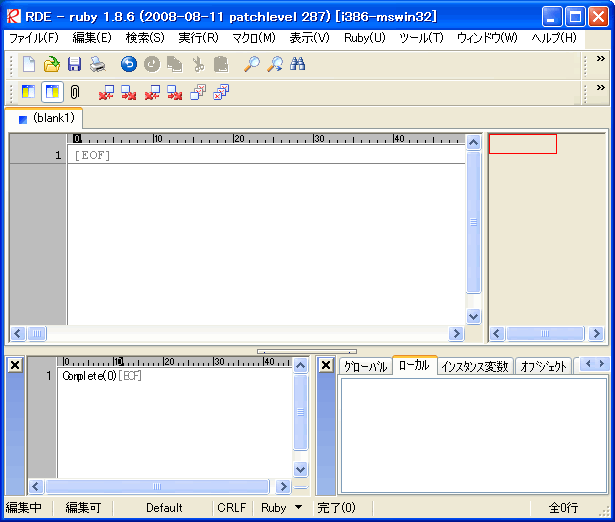Click the editor horizontal scroll-left arrow
The image size is (615, 522).
[x=18, y=334]
